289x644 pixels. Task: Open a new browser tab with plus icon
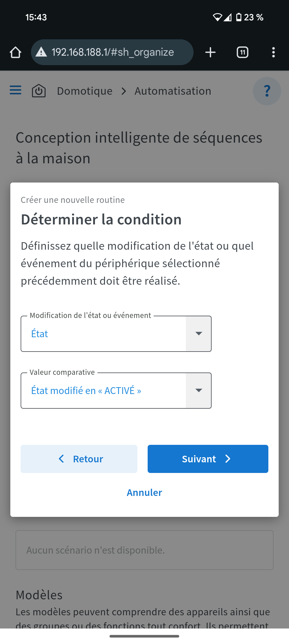(x=210, y=53)
